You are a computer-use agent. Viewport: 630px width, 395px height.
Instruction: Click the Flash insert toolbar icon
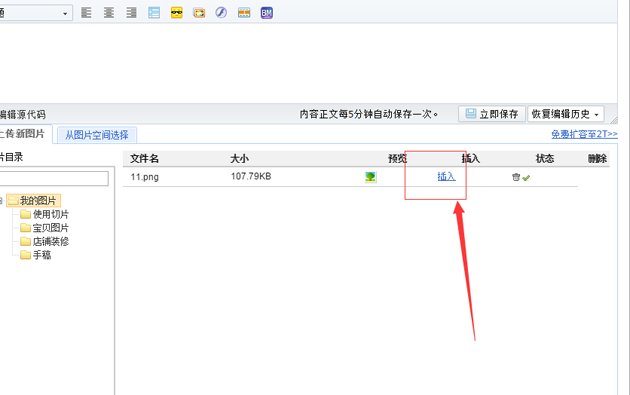[x=221, y=13]
